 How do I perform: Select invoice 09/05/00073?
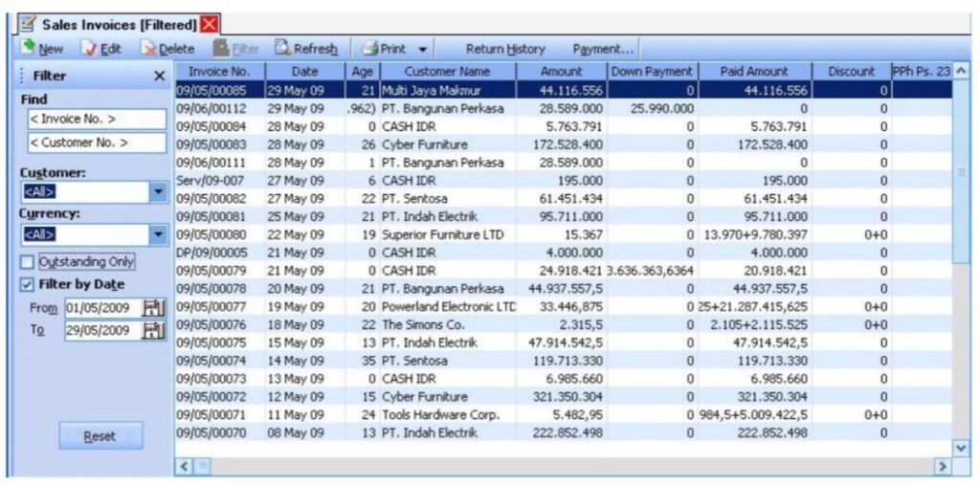click(x=211, y=379)
